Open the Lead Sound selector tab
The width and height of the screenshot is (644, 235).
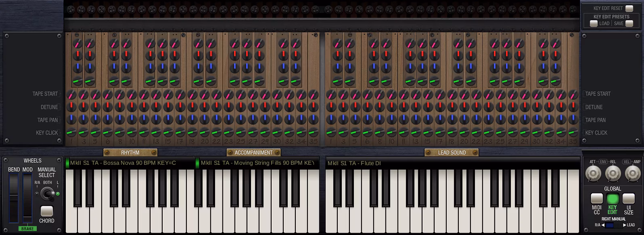pos(452,153)
